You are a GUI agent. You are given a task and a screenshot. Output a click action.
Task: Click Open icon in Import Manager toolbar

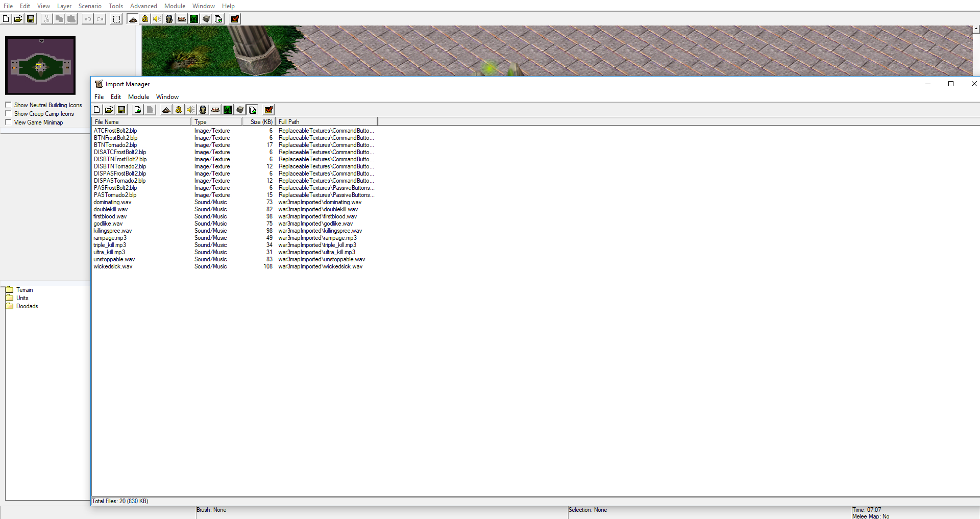pos(109,110)
